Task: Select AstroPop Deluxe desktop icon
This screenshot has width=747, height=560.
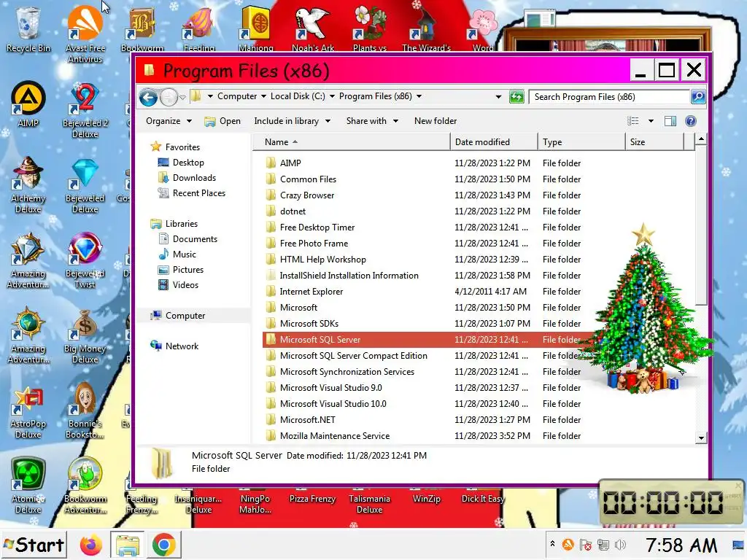Action: coord(28,411)
